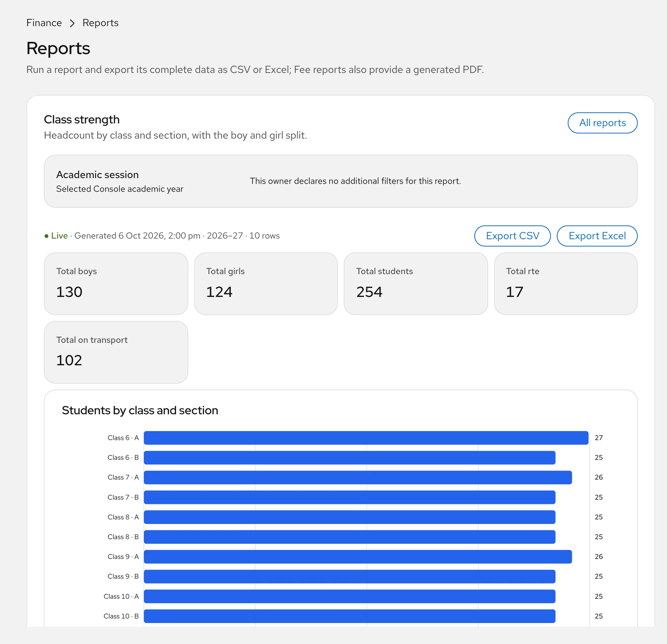Screen dimensions: 667x644
Task: Click the 'Class 6 · A' axis label
Action: tap(123, 438)
